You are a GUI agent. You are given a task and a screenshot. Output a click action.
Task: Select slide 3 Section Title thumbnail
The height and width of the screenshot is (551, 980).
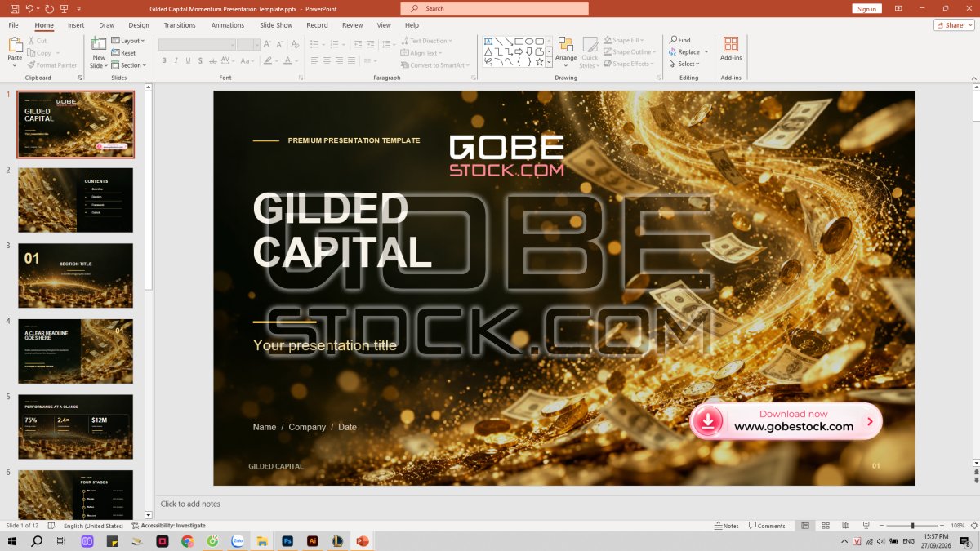coord(75,275)
